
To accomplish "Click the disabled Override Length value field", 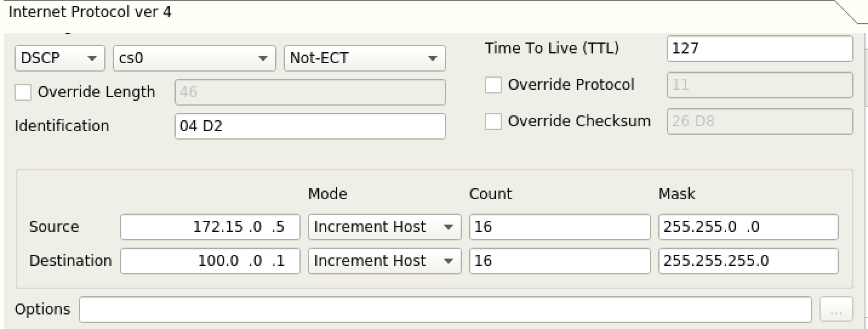I will tap(310, 92).
